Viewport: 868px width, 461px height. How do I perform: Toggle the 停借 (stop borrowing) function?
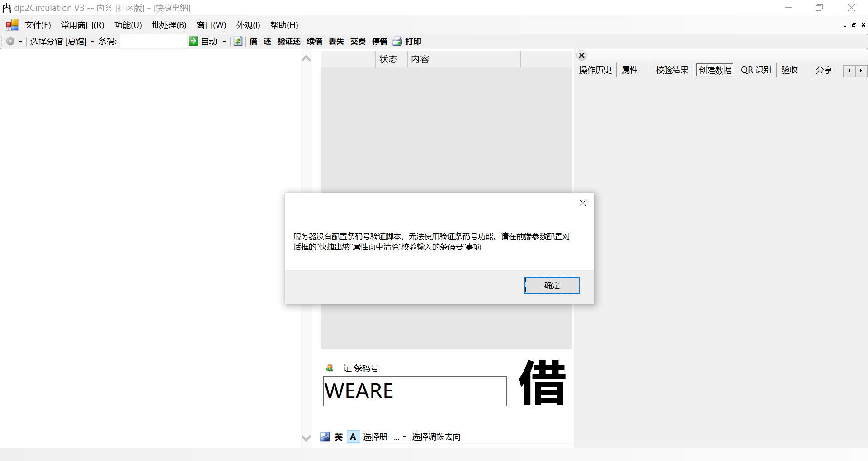[x=379, y=41]
